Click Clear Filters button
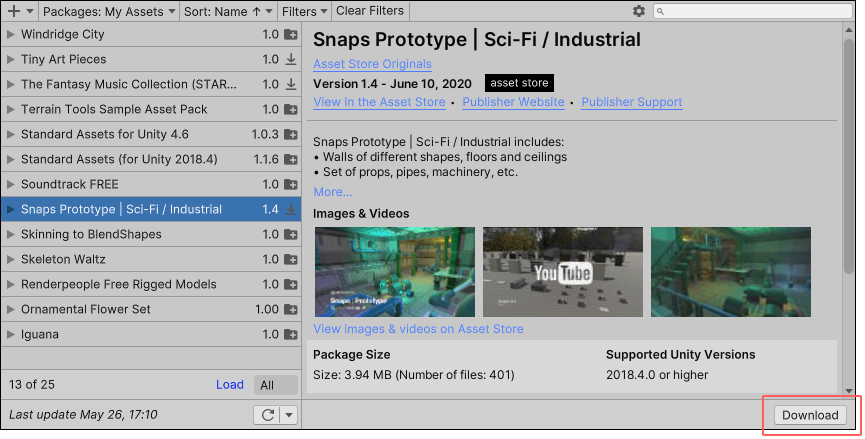This screenshot has height=439, width=865. coord(370,11)
